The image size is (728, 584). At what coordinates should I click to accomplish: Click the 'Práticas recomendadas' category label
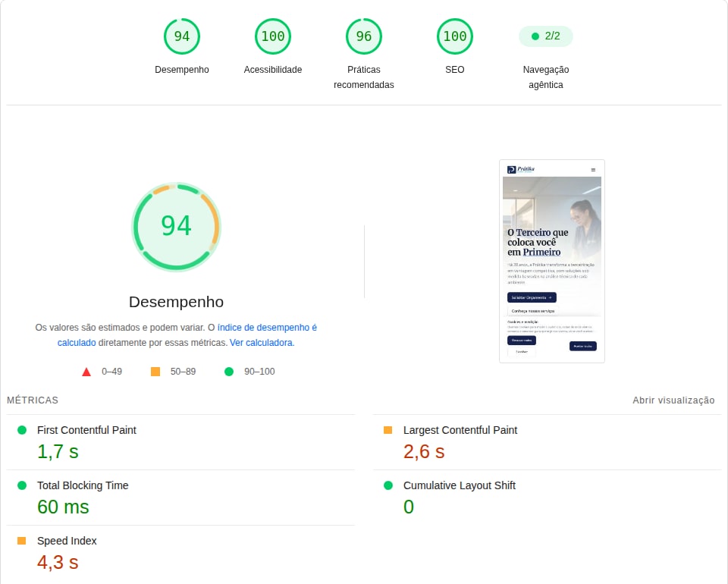(363, 77)
